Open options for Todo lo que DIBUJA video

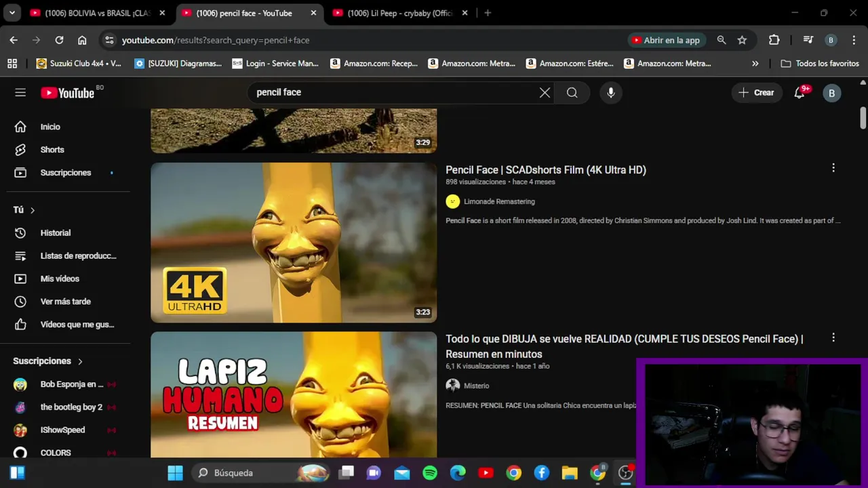point(833,338)
